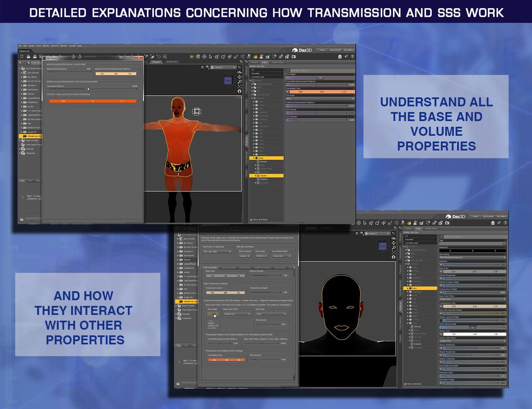
Task: Click the Home house icon below Daz3D logo
Action: 340,57
